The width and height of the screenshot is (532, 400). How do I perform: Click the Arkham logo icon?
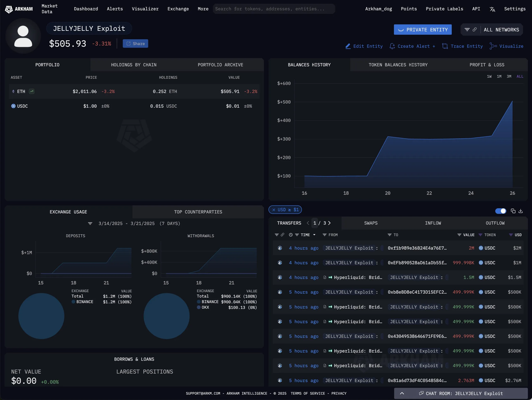pos(9,9)
